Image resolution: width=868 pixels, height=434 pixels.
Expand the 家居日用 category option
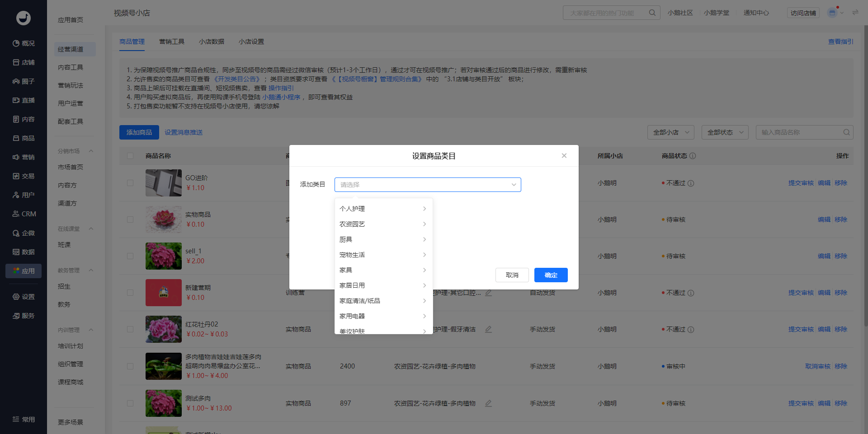pos(383,285)
